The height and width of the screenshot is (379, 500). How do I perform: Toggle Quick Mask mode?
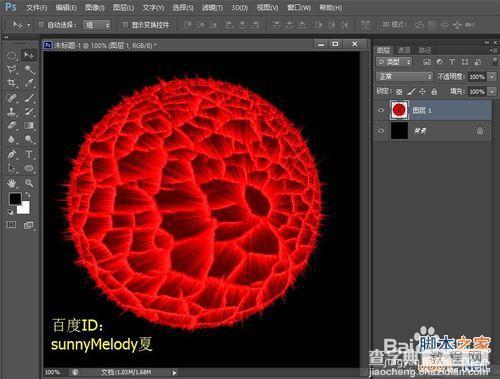click(x=11, y=225)
